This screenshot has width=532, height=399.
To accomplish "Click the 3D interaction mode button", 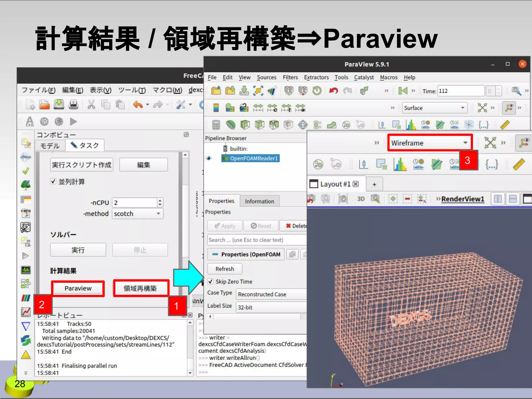I will point(361,199).
